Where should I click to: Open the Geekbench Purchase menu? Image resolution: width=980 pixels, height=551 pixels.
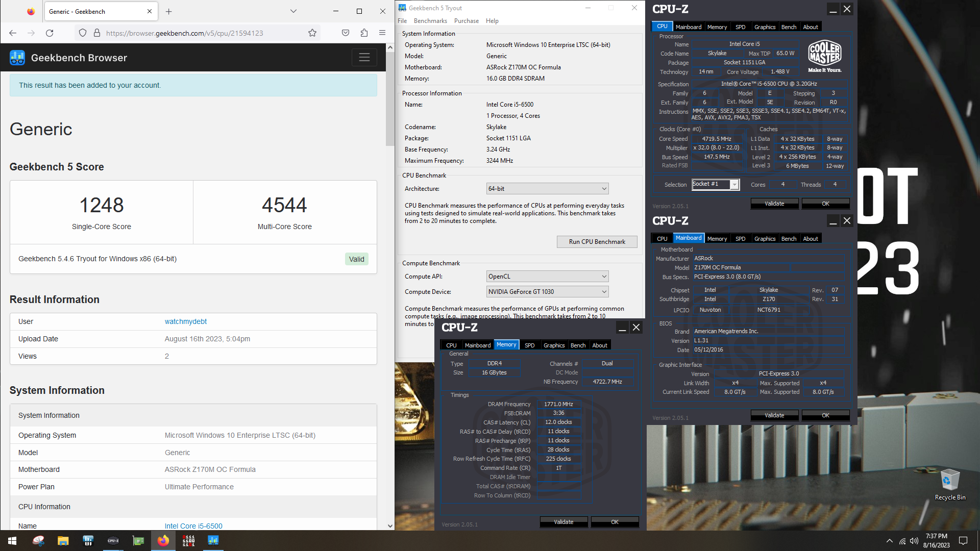467,21
